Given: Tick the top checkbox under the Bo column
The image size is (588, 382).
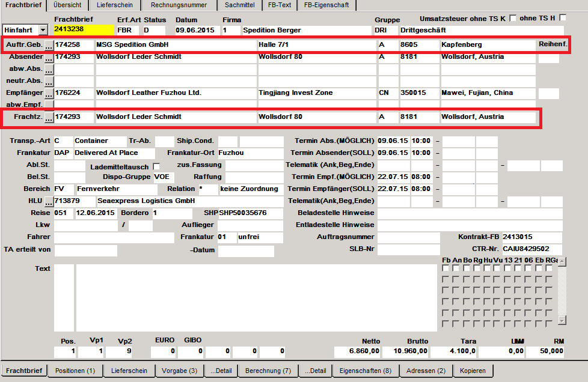Looking at the screenshot, I should 466,268.
